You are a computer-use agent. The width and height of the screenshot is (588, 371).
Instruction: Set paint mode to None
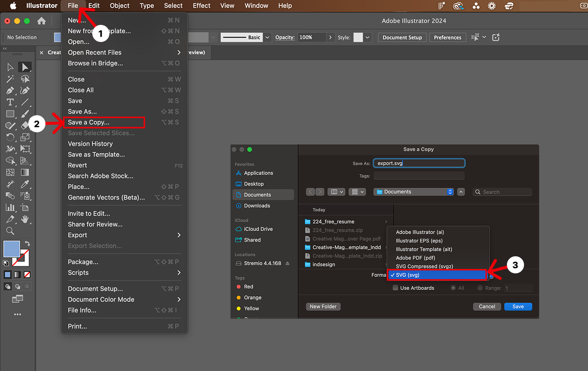(27, 274)
